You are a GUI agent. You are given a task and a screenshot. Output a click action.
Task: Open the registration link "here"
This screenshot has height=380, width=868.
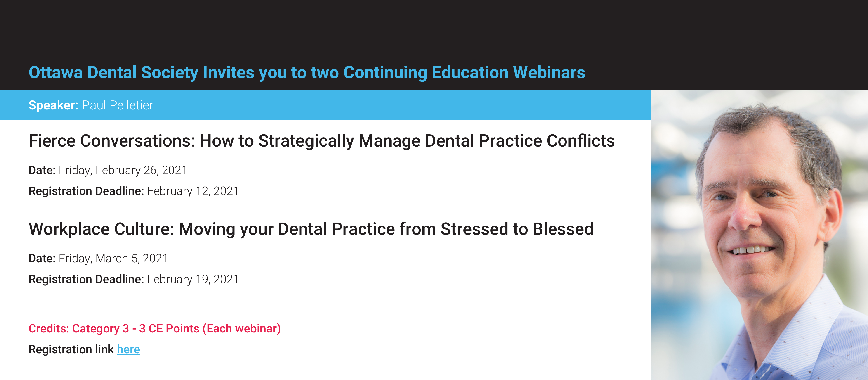[128, 349]
